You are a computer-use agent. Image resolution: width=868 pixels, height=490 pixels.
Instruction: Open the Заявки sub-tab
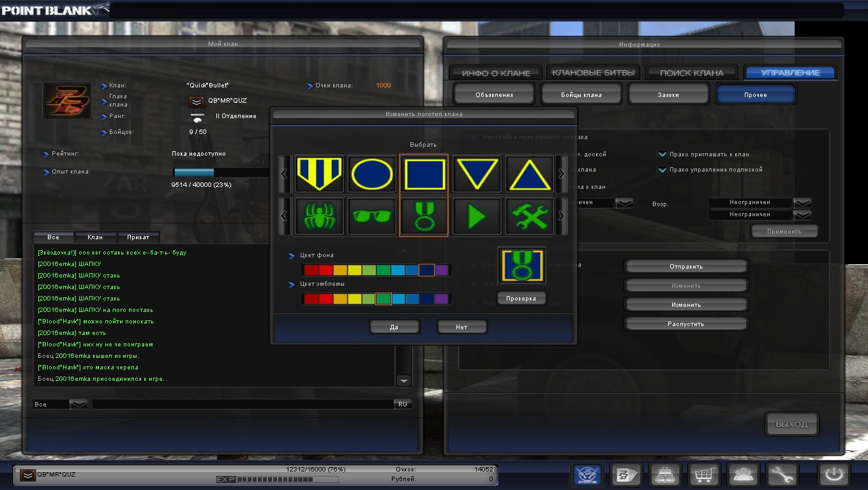668,94
